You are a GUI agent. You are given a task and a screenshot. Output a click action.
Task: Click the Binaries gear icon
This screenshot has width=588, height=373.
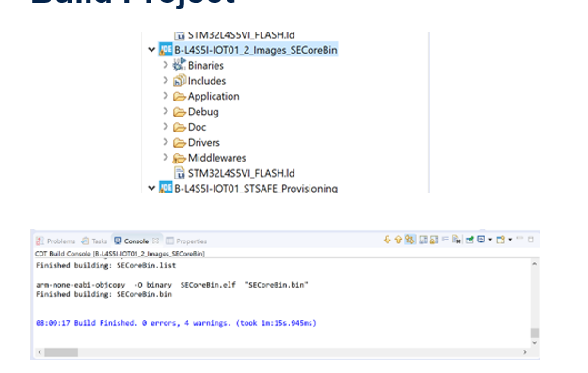point(180,65)
